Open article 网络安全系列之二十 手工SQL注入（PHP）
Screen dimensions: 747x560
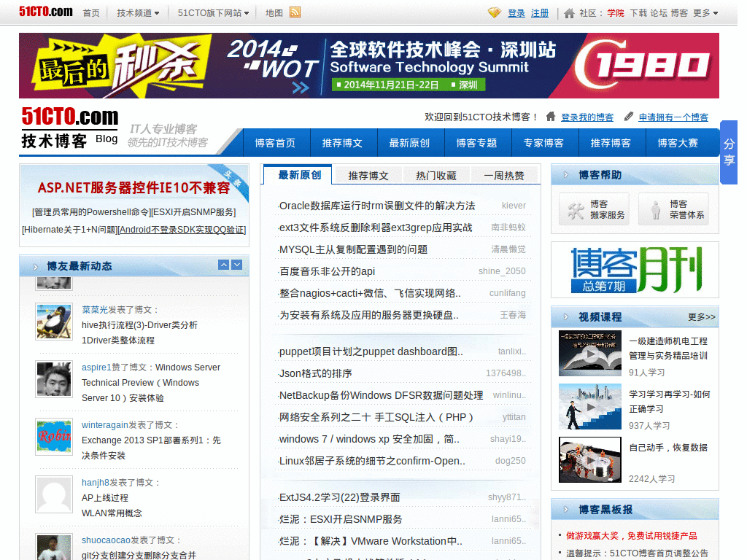click(376, 417)
